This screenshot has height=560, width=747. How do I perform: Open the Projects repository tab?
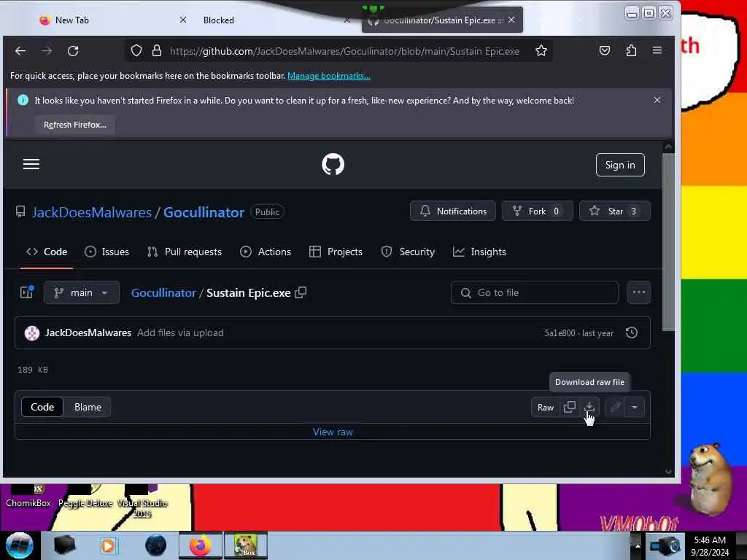coord(336,252)
